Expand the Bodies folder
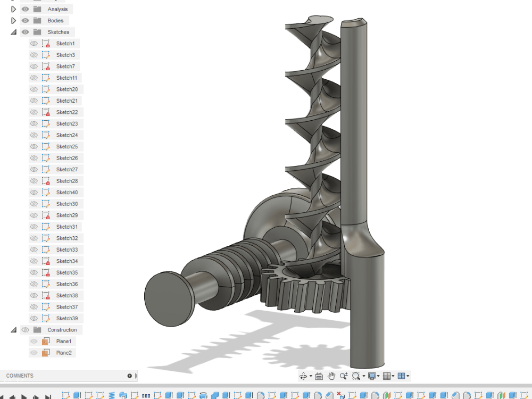Image resolution: width=532 pixels, height=399 pixels. 13,20
